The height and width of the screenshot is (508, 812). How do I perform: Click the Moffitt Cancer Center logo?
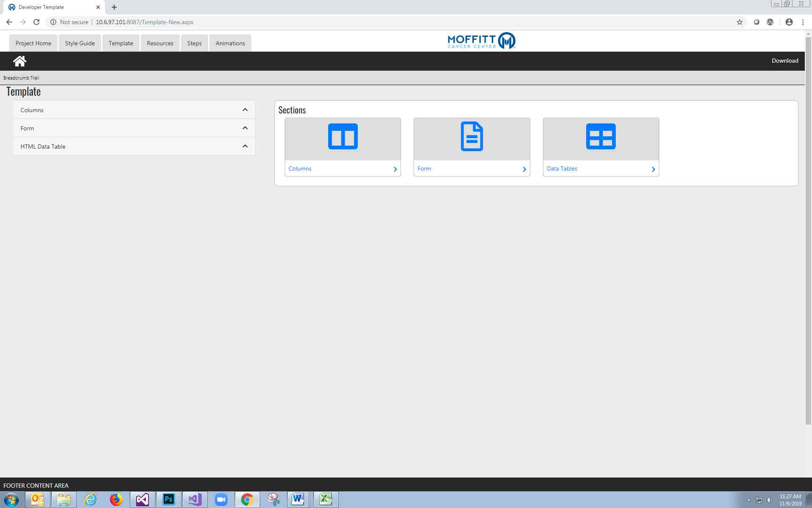tap(481, 41)
